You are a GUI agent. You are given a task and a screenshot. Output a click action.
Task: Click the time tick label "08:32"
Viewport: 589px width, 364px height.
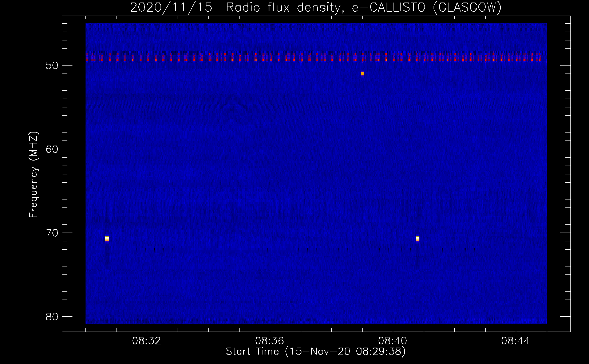click(146, 341)
